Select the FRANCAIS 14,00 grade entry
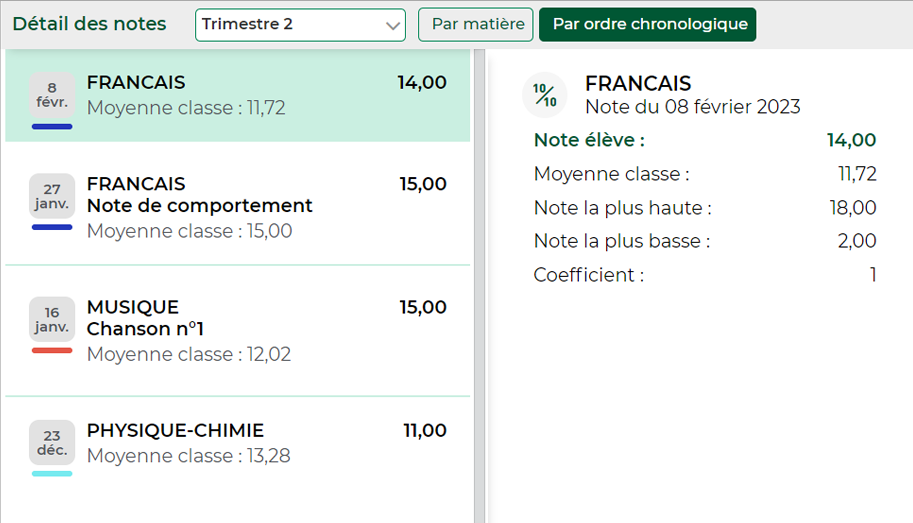Viewport: 913px width, 523px height. [x=238, y=96]
